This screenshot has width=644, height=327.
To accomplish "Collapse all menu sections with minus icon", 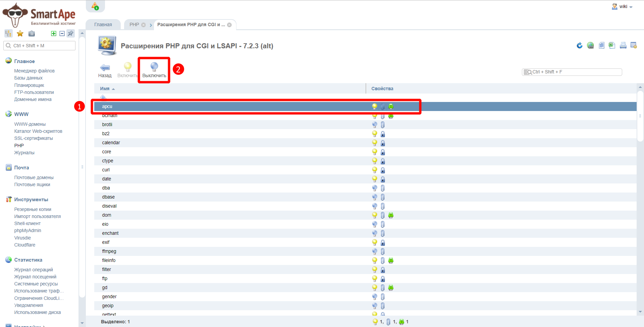I will pyautogui.click(x=62, y=34).
